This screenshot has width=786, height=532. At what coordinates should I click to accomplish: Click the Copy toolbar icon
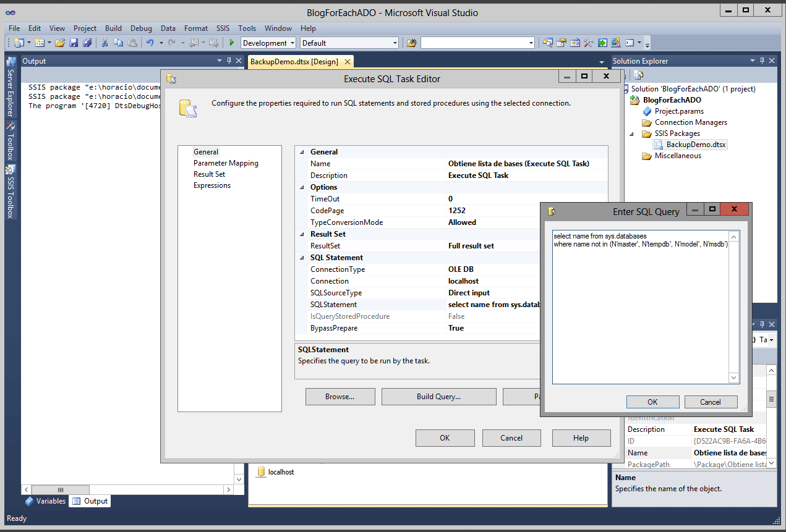(118, 43)
